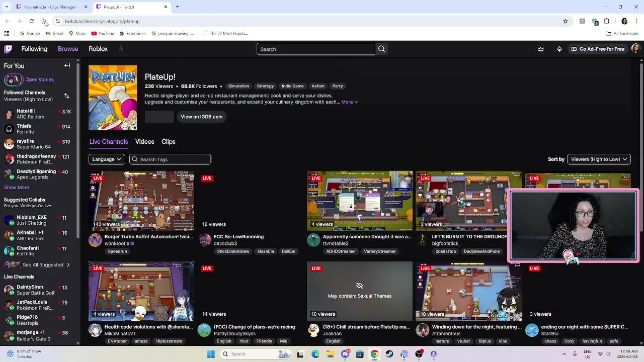Open LET'S BURN IT TO THE GROUND stream title
The image size is (644, 362).
coord(469,237)
